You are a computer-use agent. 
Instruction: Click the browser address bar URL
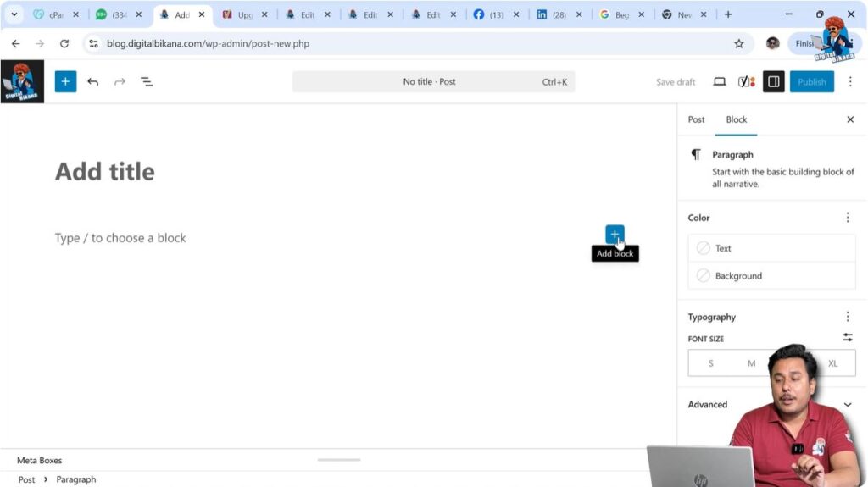coord(208,44)
